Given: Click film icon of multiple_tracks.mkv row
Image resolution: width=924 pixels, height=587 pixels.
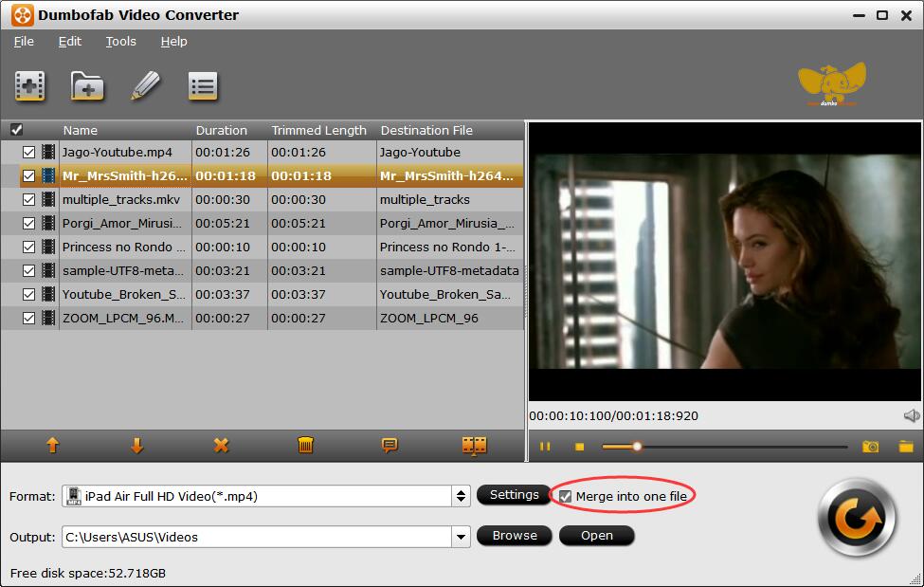Looking at the screenshot, I should [x=48, y=199].
